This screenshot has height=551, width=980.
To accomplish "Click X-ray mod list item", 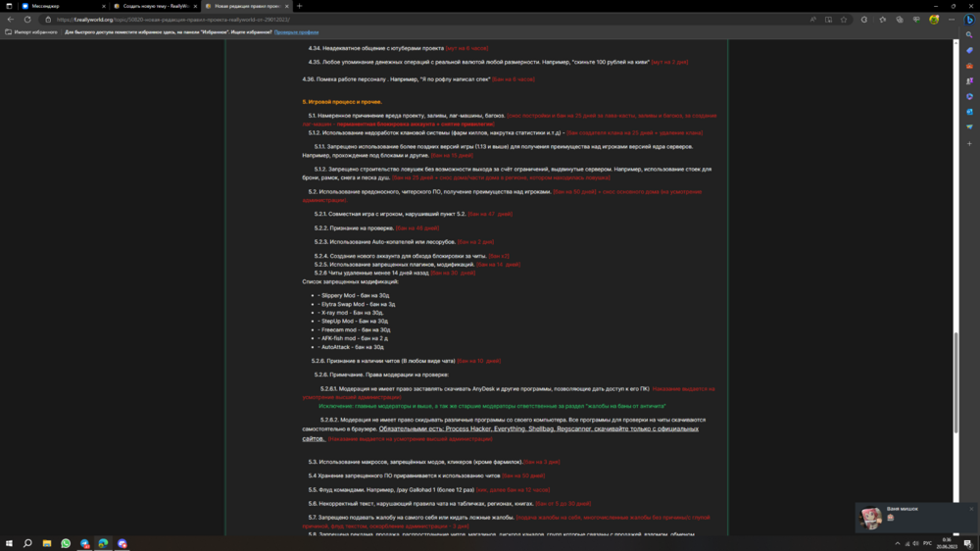I will pyautogui.click(x=352, y=313).
